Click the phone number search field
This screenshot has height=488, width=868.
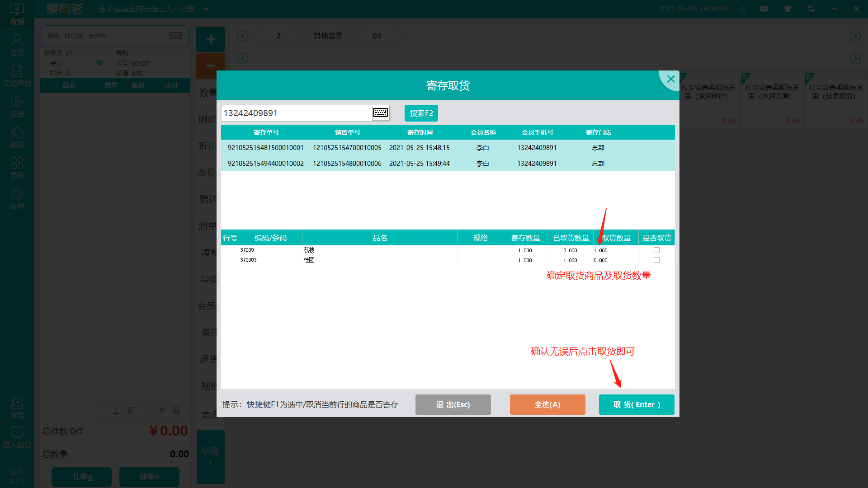pyautogui.click(x=296, y=113)
